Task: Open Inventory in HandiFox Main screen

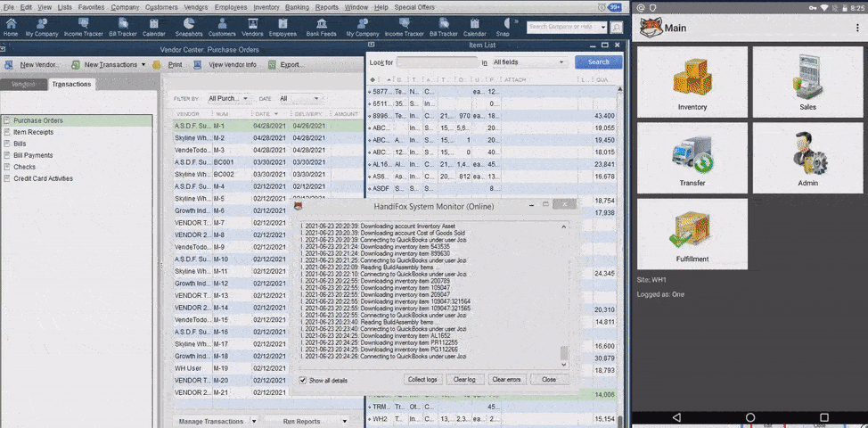Action: 692,82
